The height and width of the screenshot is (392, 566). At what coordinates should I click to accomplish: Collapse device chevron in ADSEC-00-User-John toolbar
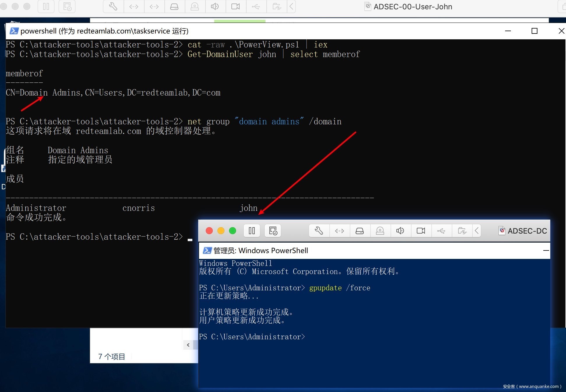291,6
